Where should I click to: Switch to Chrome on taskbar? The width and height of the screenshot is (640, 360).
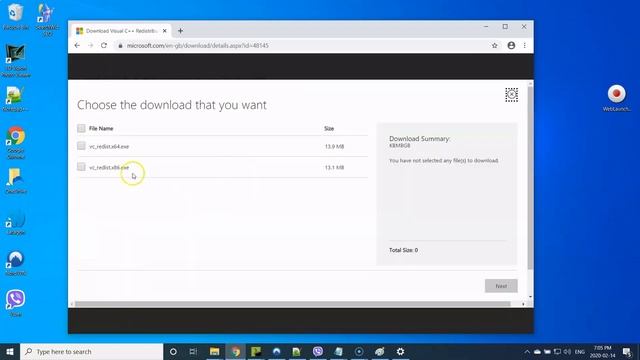pyautogui.click(x=236, y=351)
